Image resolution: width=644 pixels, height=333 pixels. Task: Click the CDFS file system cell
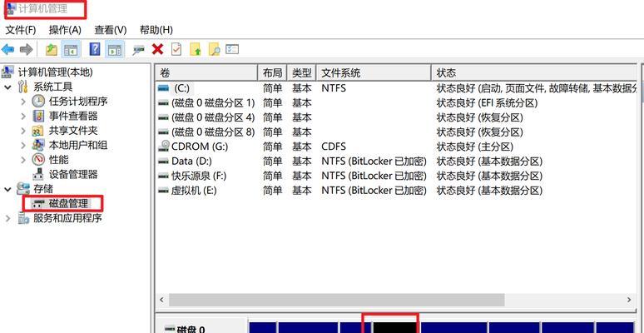click(334, 147)
